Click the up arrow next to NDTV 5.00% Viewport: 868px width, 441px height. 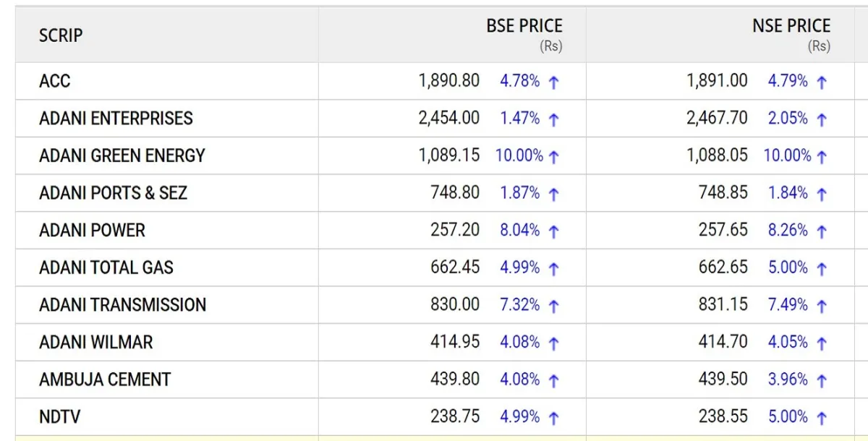(822, 418)
